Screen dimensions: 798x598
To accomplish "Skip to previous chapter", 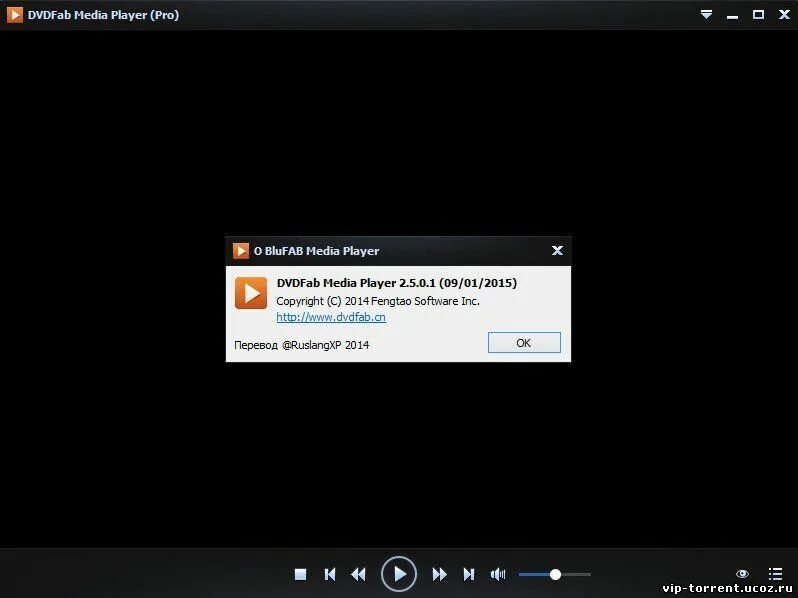I will [330, 575].
